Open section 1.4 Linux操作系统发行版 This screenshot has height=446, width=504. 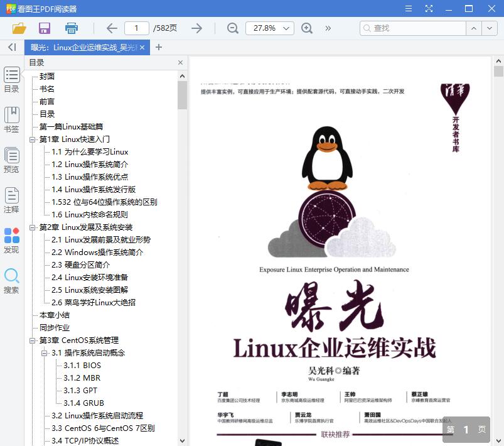click(94, 189)
